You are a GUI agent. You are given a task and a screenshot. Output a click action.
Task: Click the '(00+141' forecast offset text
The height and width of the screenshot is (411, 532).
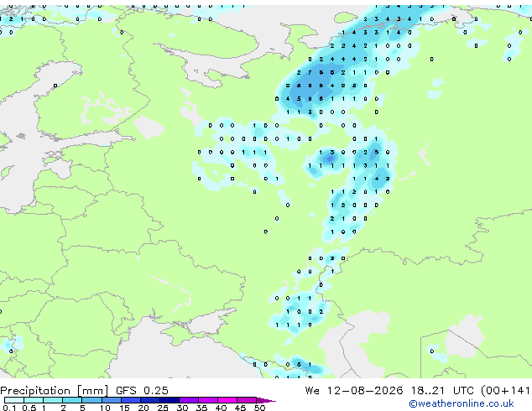coord(505,391)
